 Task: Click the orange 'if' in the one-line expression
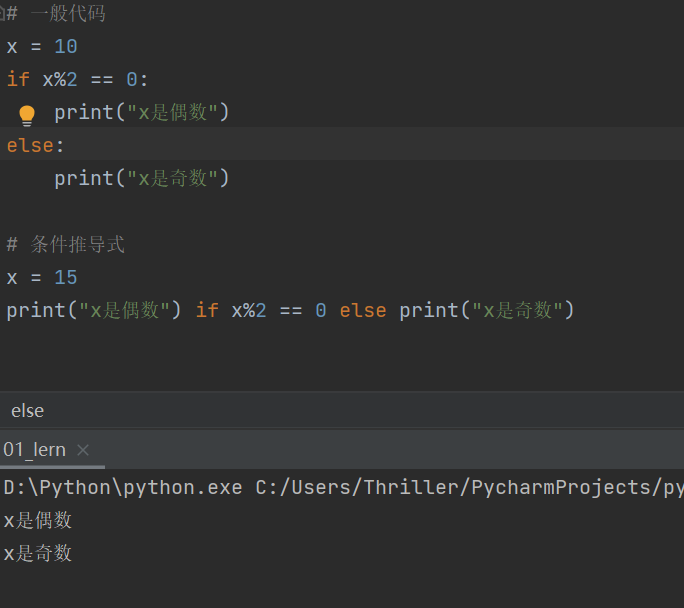pos(207,311)
